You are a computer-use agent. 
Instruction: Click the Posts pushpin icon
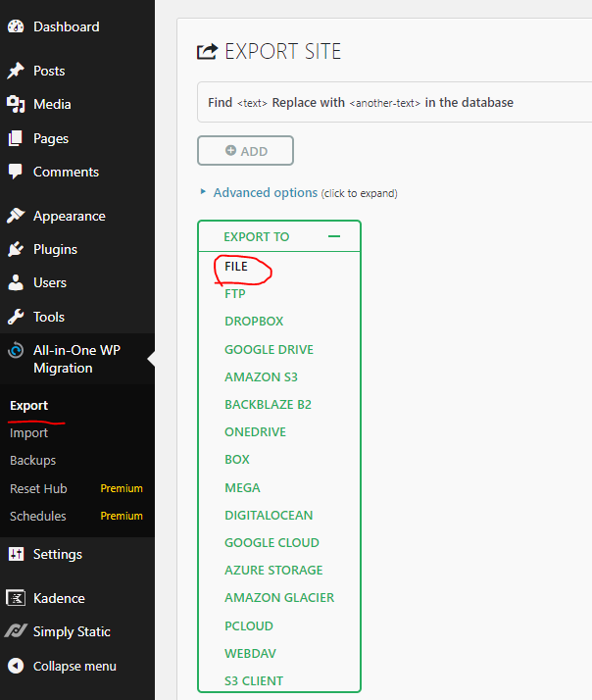16,71
